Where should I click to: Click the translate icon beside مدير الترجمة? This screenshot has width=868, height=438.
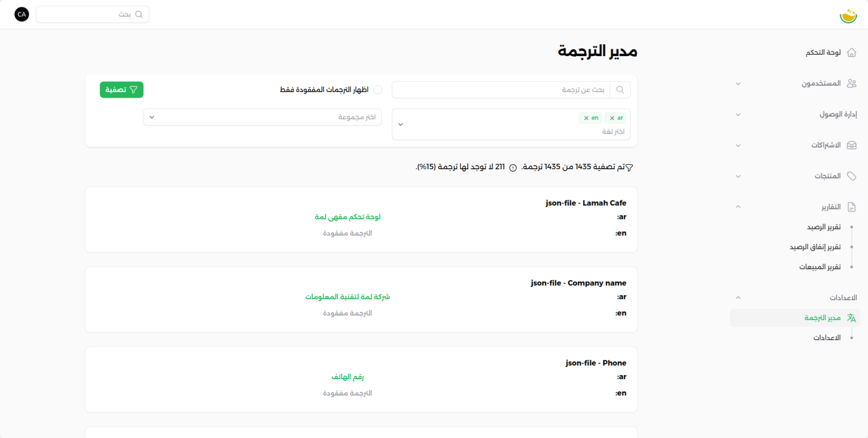[x=852, y=318]
